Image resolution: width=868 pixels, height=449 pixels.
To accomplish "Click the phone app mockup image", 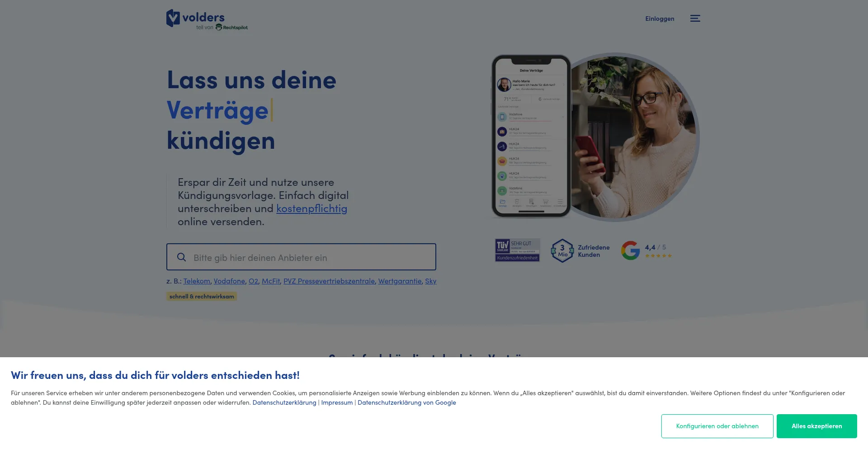I will pos(531,136).
